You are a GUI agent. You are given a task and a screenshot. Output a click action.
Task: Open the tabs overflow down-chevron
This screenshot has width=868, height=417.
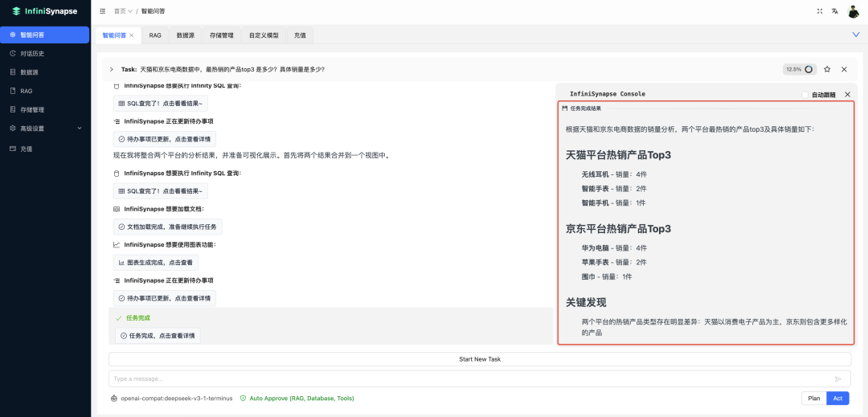tap(855, 35)
